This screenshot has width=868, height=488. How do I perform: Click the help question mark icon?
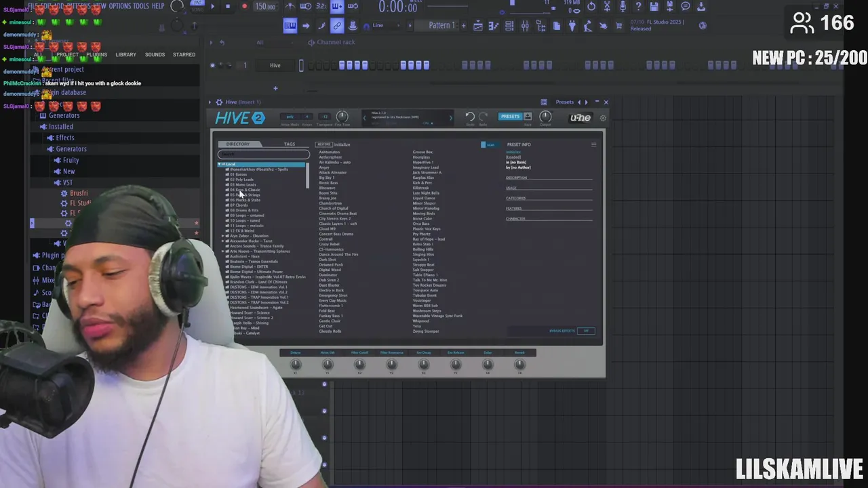(x=638, y=7)
